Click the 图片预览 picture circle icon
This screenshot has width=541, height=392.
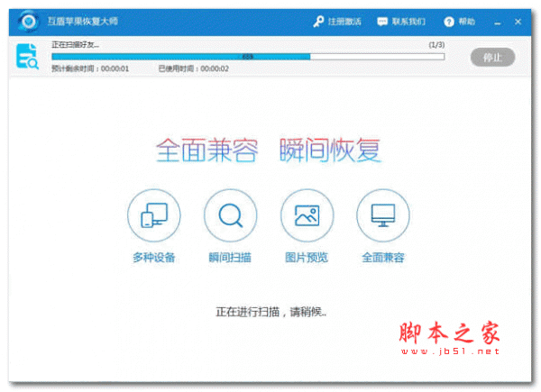[307, 215]
